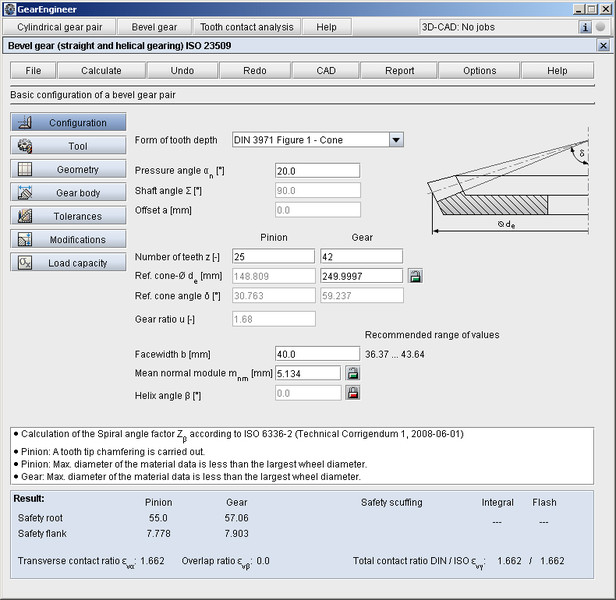
Task: Open the Modifications section
Action: pyautogui.click(x=68, y=240)
